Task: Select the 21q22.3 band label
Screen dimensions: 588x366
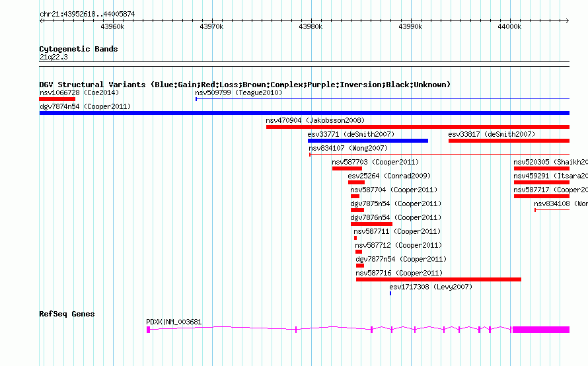Action: point(54,57)
